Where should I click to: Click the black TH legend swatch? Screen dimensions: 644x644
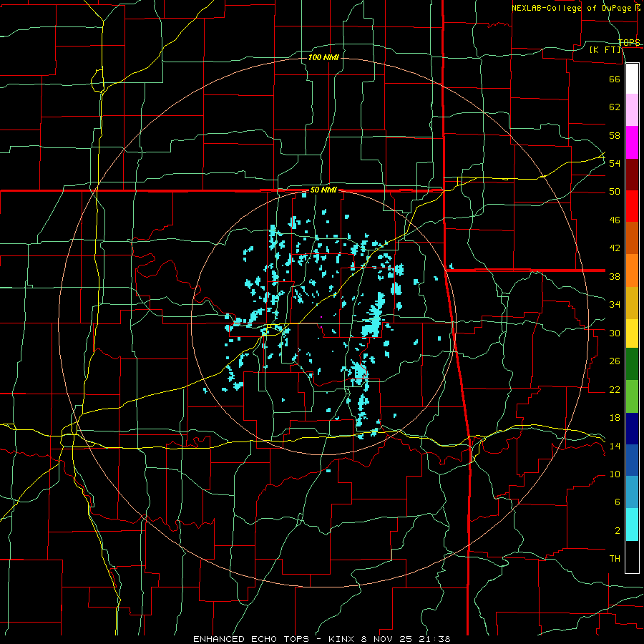(x=632, y=557)
